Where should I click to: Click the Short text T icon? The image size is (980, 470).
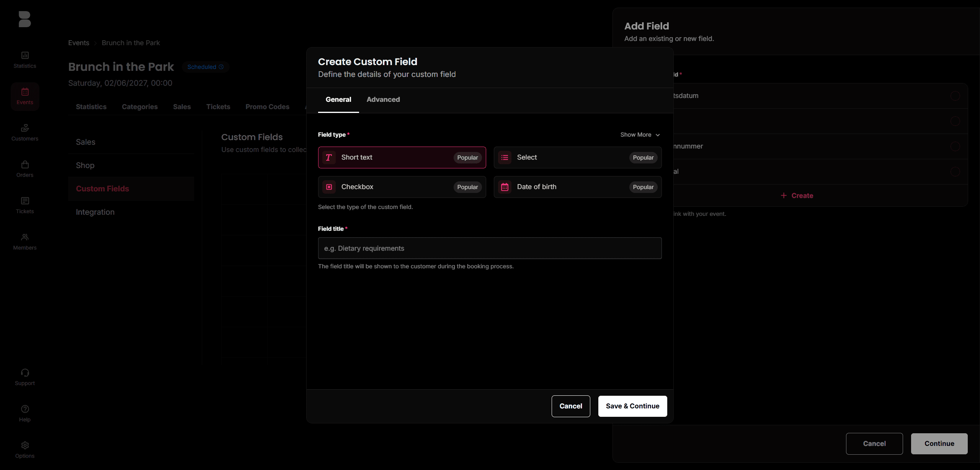tap(328, 157)
